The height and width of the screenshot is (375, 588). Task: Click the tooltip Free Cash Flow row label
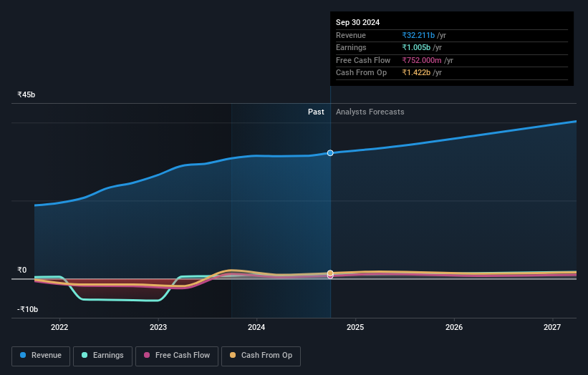click(x=363, y=60)
